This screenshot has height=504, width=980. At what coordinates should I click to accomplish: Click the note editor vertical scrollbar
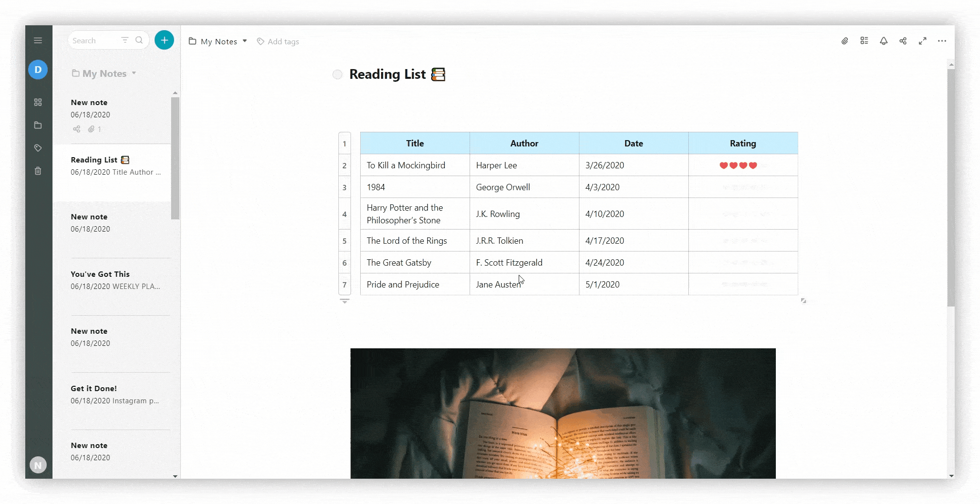pyautogui.click(x=951, y=187)
